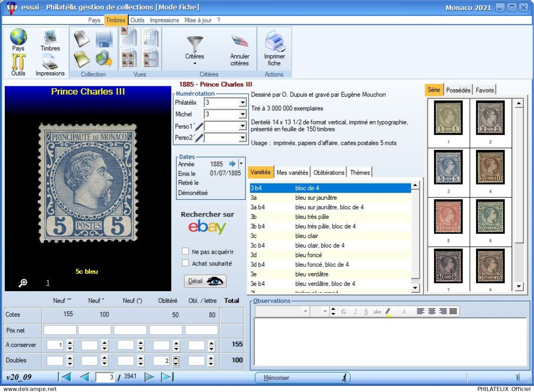
Task: Expand the Perso2 dropdown
Action: (x=243, y=138)
